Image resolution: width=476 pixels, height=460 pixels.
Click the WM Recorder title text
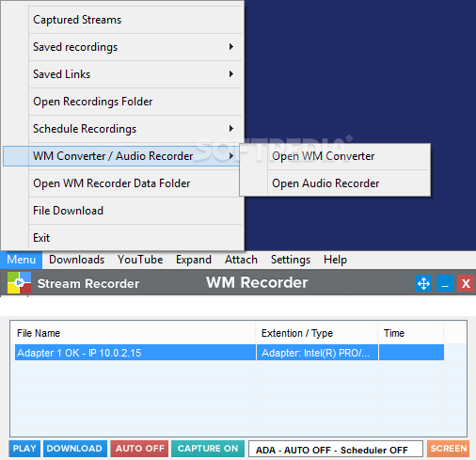click(x=257, y=282)
